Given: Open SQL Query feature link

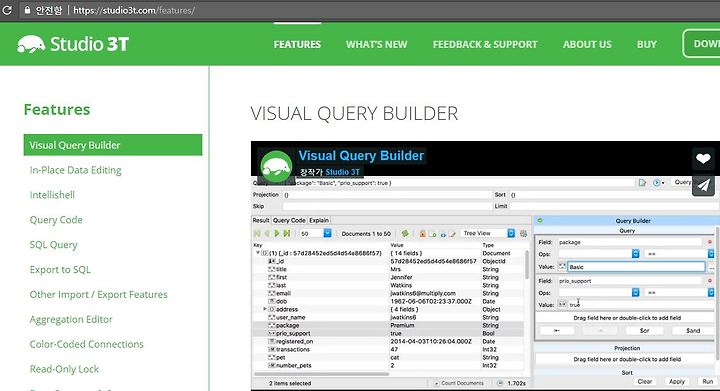Looking at the screenshot, I should point(53,245).
